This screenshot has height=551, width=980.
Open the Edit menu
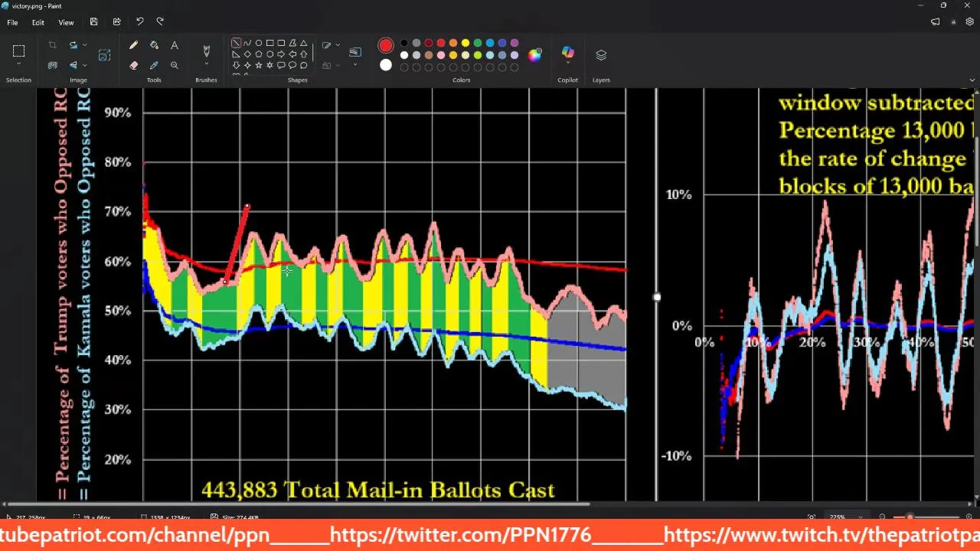coord(38,22)
